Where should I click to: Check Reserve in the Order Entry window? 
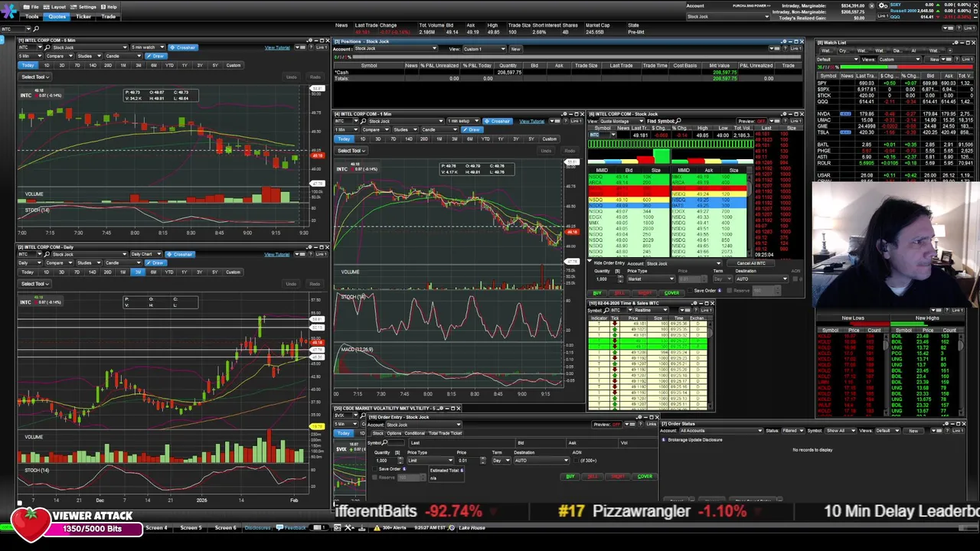[374, 478]
